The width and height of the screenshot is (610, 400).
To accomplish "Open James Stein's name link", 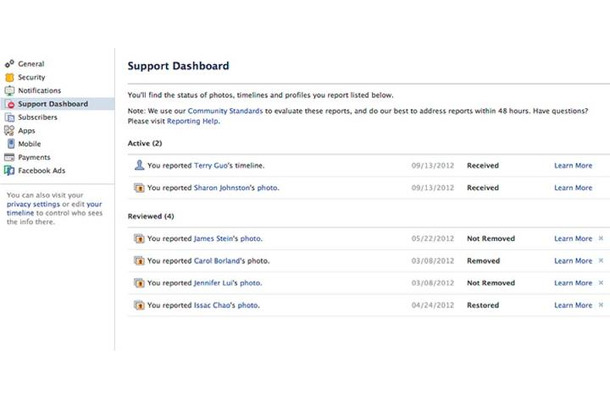I will (213, 239).
